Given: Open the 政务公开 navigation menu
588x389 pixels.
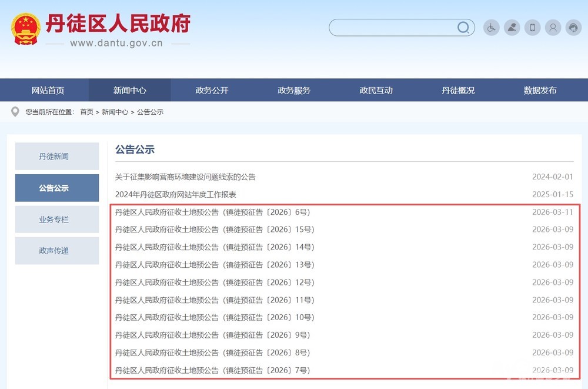Looking at the screenshot, I should pyautogui.click(x=212, y=91).
